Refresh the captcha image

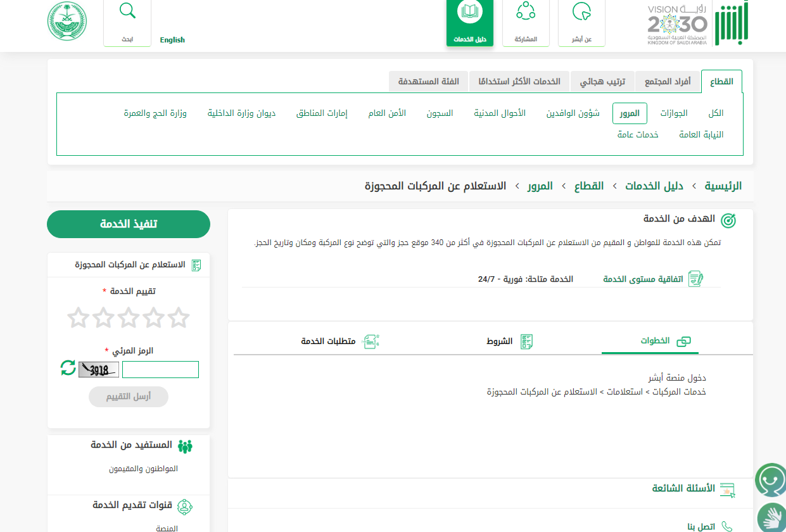coord(68,367)
